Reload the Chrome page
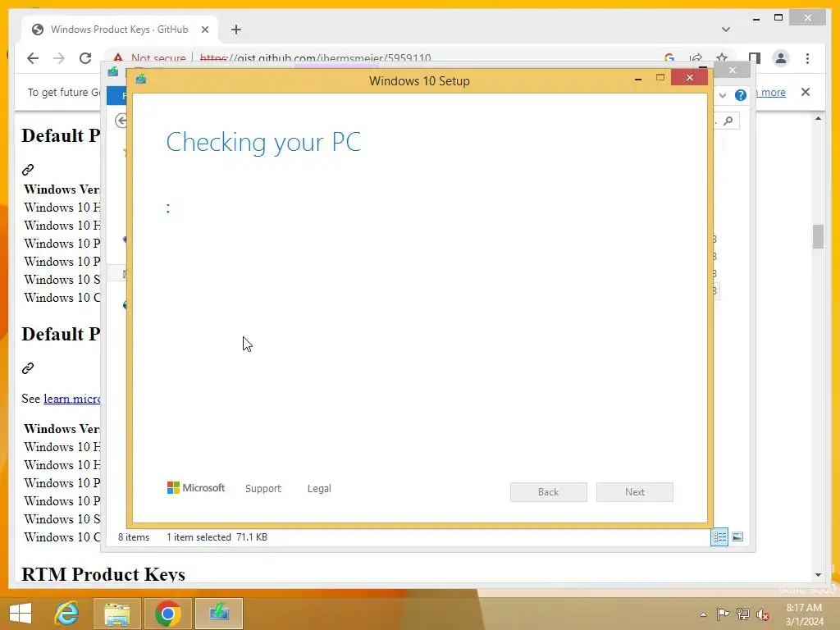 (x=85, y=58)
